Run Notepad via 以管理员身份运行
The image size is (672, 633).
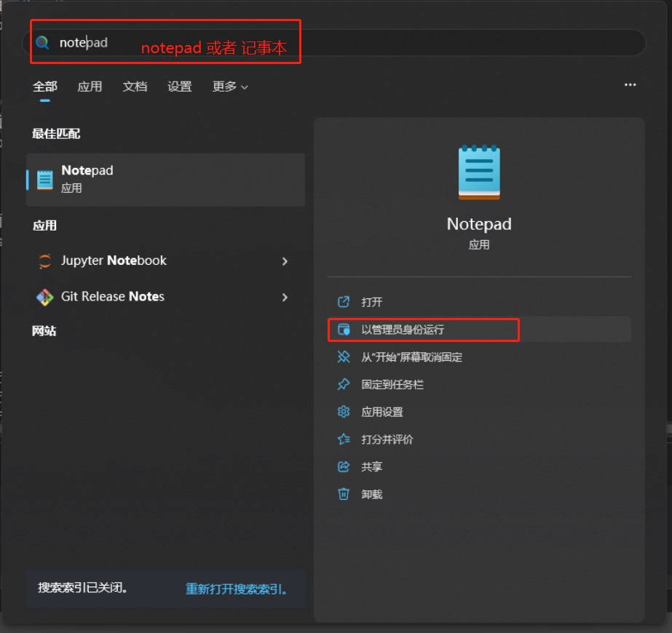pos(403,330)
